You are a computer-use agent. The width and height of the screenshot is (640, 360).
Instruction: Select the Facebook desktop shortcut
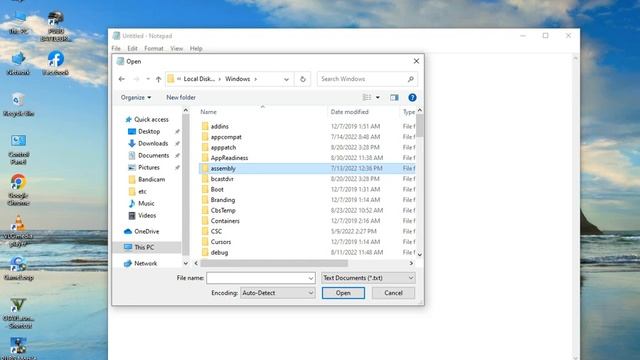pyautogui.click(x=56, y=63)
